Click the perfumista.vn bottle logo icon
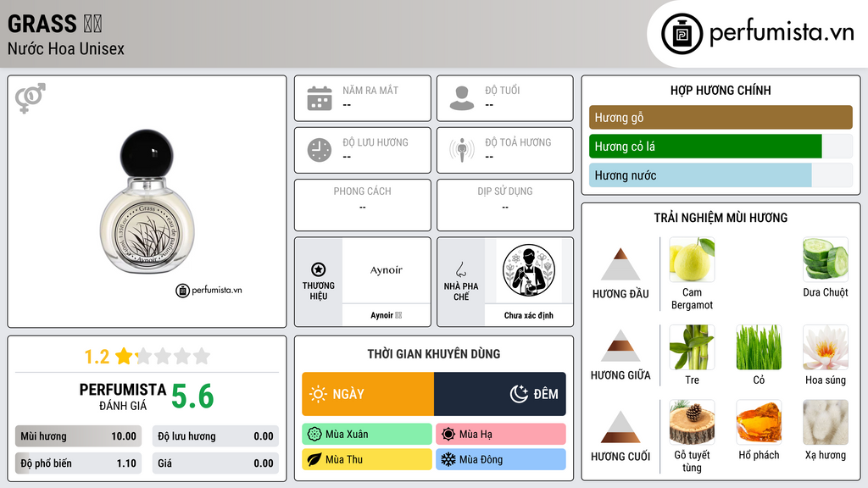Viewport: 868px width, 488px height. pos(682,34)
